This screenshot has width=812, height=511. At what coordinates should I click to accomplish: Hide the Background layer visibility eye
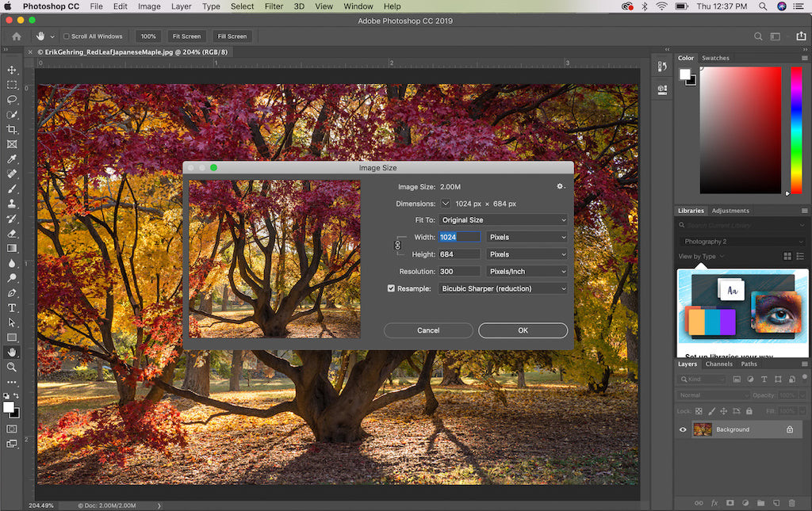click(683, 429)
